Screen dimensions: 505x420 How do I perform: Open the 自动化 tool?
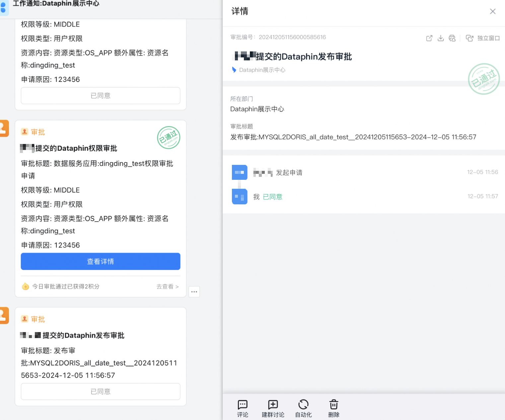304,408
